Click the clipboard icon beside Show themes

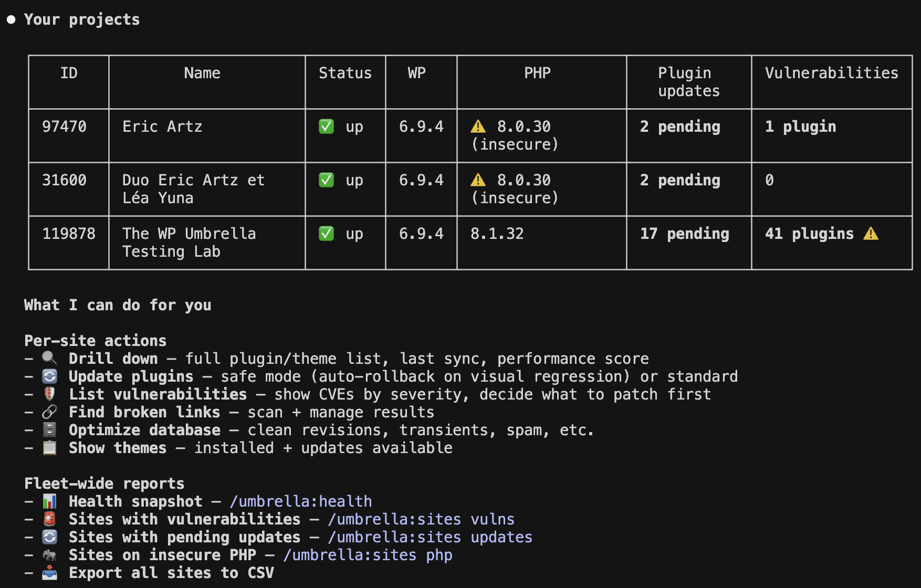pyautogui.click(x=49, y=448)
